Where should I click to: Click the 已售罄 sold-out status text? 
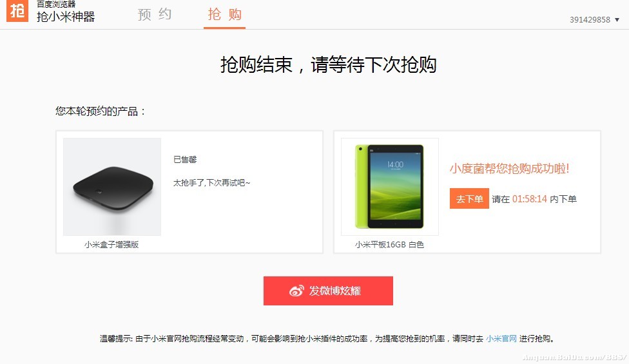coord(185,160)
